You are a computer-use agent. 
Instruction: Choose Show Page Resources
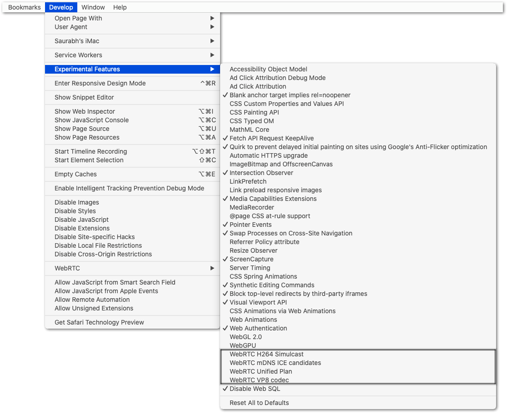[x=133, y=137]
